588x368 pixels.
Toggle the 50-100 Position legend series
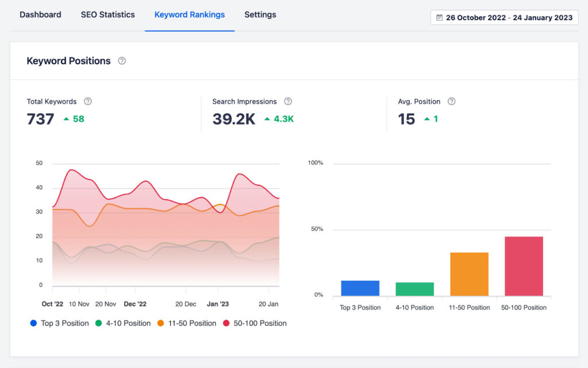pyautogui.click(x=254, y=323)
